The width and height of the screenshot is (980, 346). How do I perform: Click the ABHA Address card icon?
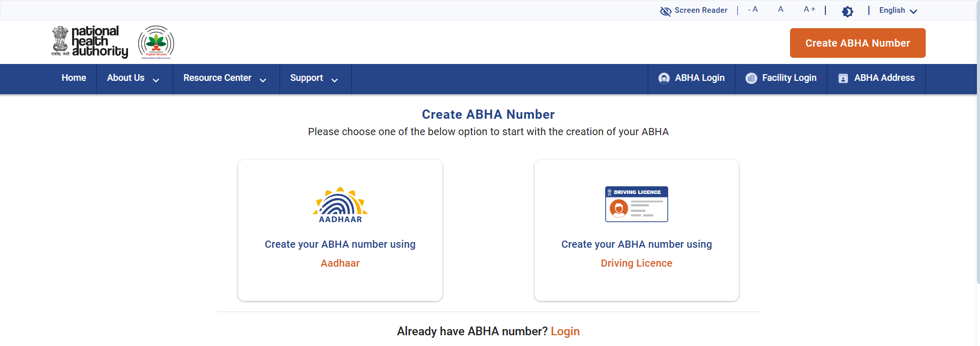[x=843, y=78]
